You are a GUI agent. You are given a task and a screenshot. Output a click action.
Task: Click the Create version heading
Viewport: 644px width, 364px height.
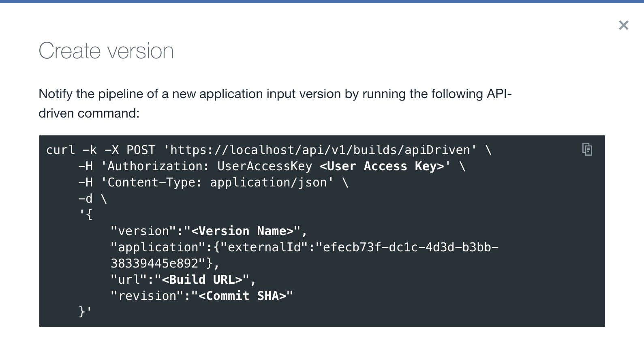[106, 50]
